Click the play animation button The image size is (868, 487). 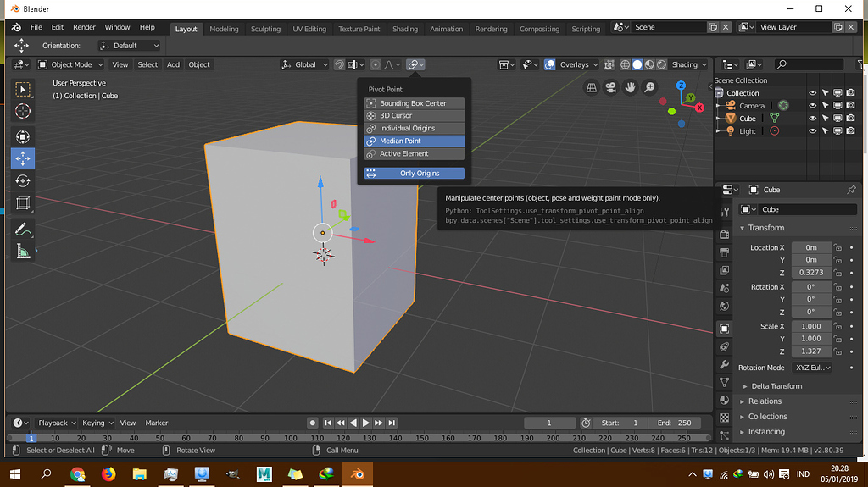[x=365, y=423]
